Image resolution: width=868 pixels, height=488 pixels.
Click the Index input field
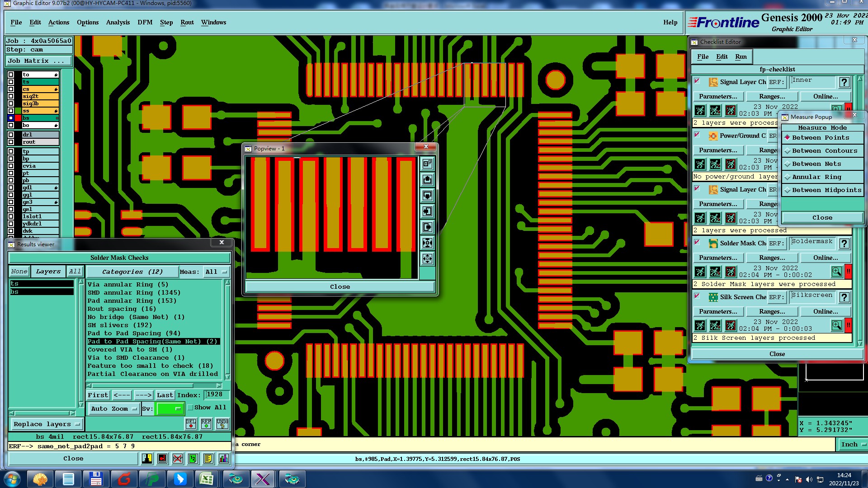coord(217,395)
